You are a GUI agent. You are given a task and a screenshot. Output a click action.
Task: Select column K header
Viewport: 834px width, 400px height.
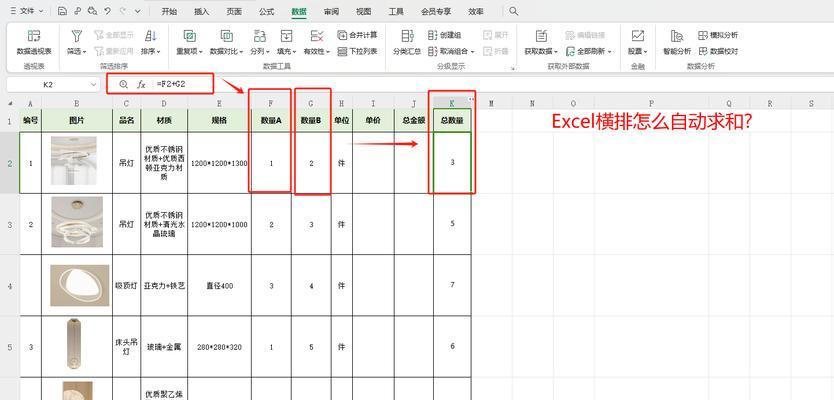452,104
